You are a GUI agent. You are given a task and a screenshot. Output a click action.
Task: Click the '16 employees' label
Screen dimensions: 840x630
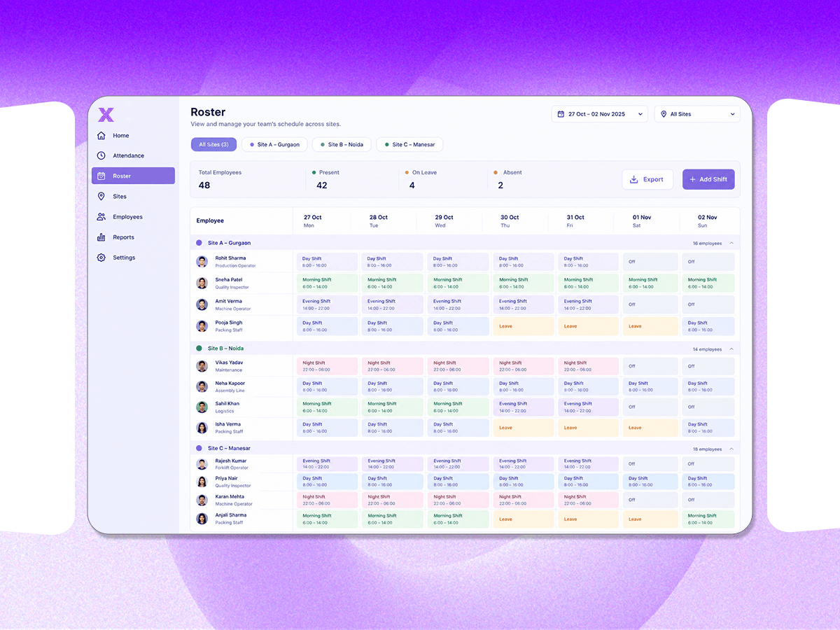(x=707, y=244)
